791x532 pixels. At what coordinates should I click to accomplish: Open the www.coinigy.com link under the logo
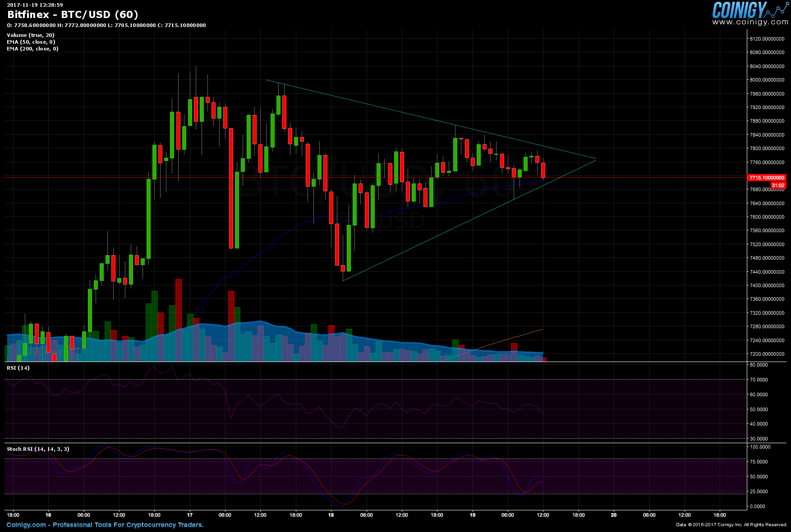click(750, 22)
